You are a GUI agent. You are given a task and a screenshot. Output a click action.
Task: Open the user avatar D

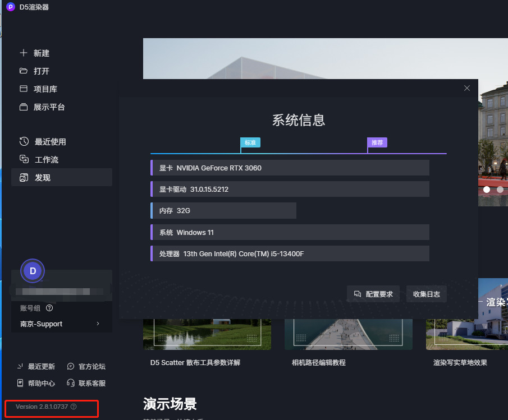33,271
